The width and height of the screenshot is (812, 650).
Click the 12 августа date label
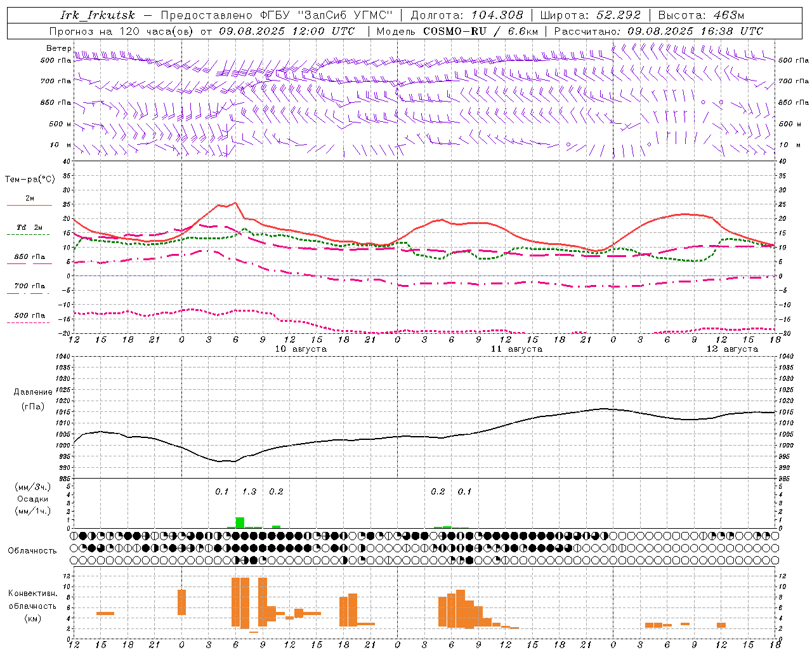(x=732, y=349)
